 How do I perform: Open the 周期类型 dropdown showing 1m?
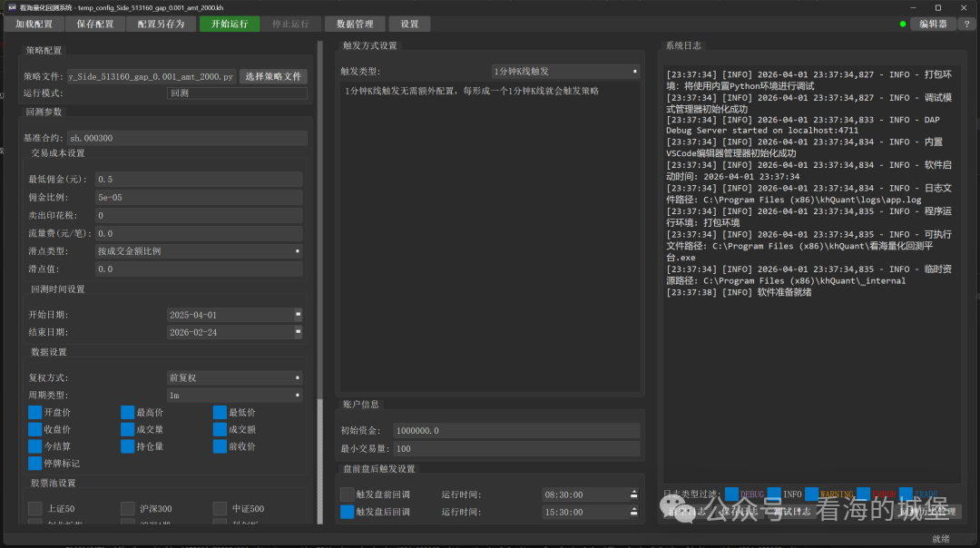pos(234,396)
